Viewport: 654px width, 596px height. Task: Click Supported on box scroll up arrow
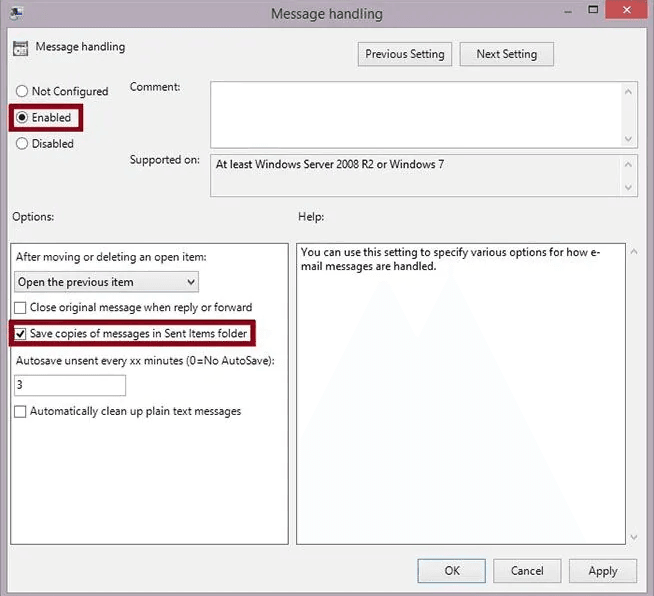coord(628,164)
